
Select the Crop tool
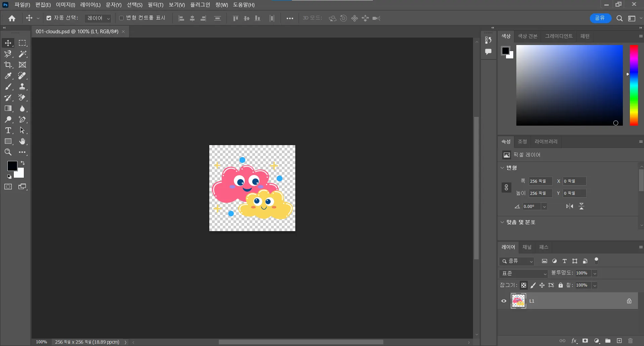tap(8, 65)
